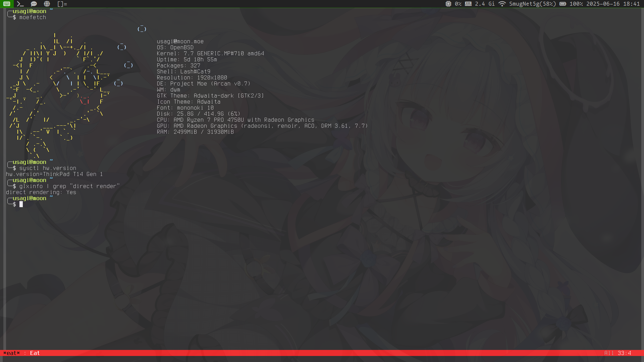Image resolution: width=644 pixels, height=362 pixels.
Task: Click the Kernel: 7.7 GENERIC.MP#710 line
Action: [x=210, y=54]
